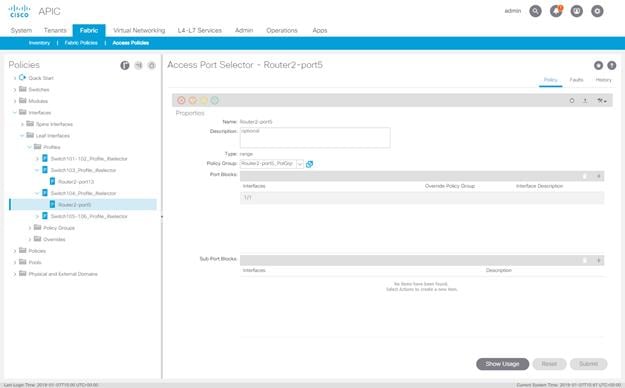Open the L4-L7 Services menu

pos(200,30)
